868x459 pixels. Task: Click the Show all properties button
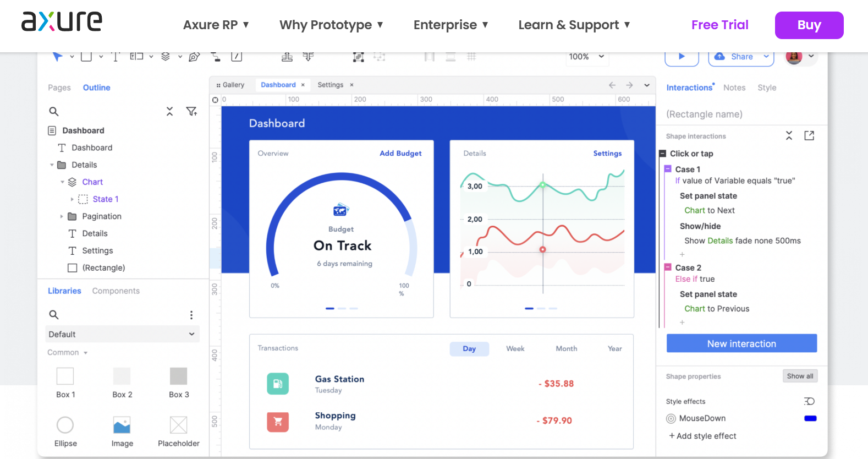[x=800, y=376]
